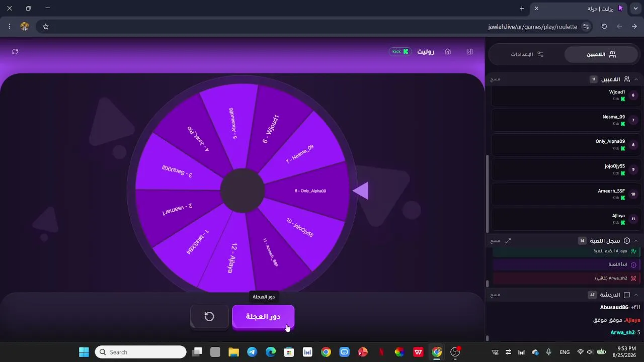Click the Arwa_sh2 (غائب) log entry
The height and width of the screenshot is (362, 644).
(566, 278)
